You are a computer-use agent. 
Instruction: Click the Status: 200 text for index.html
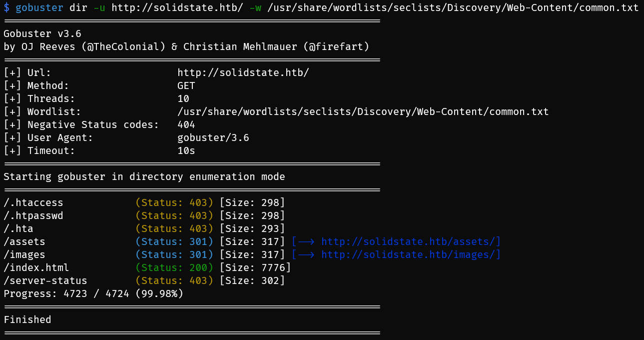coord(174,267)
